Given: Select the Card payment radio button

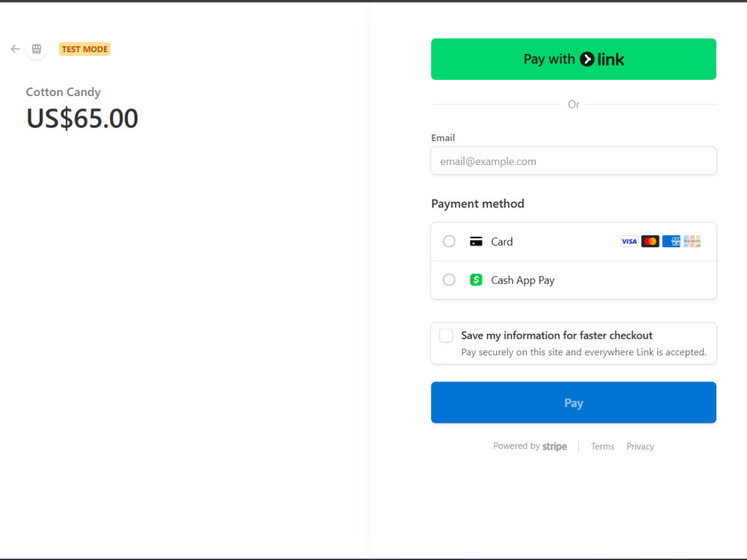Looking at the screenshot, I should click(449, 241).
